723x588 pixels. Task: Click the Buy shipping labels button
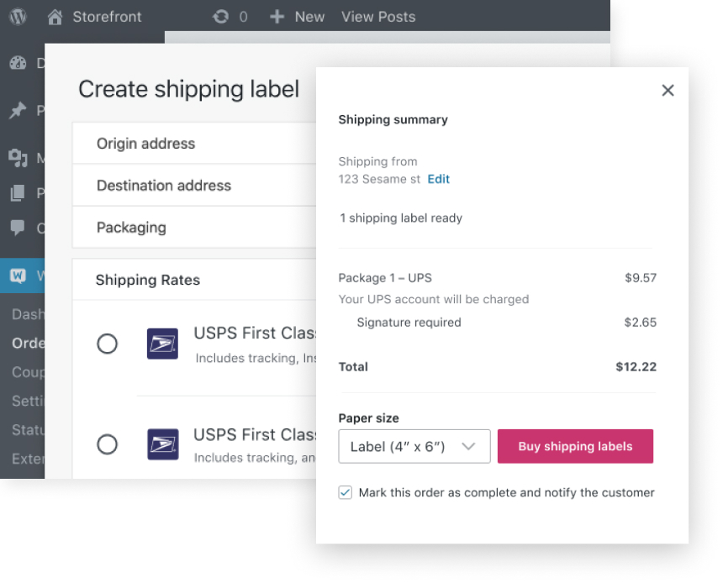pyautogui.click(x=575, y=446)
